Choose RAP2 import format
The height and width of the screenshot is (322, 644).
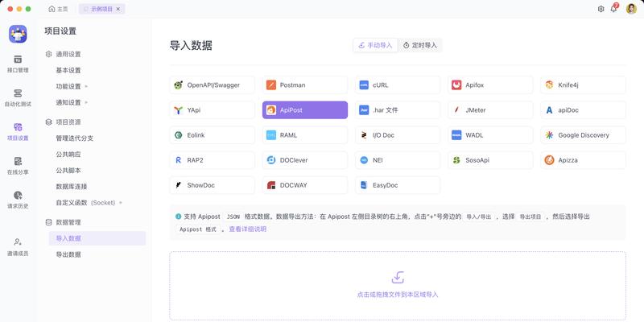(212, 160)
